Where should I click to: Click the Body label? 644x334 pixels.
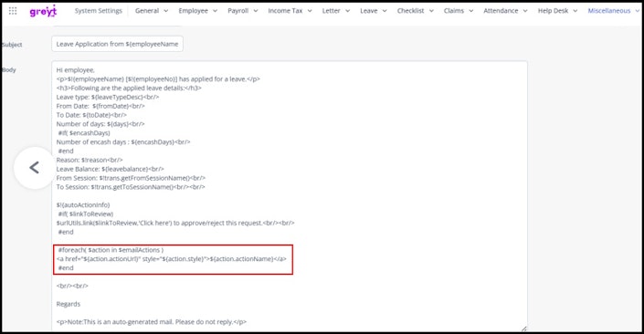8,69
